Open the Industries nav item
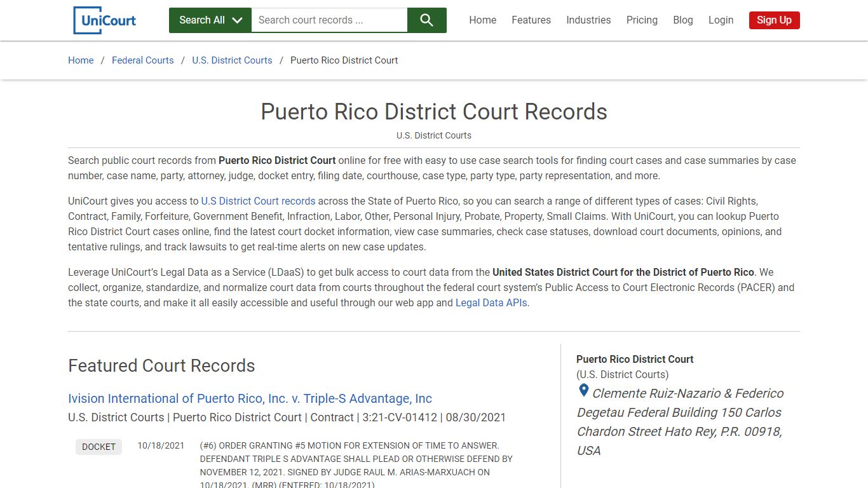Viewport: 868px width, 488px height. click(588, 20)
